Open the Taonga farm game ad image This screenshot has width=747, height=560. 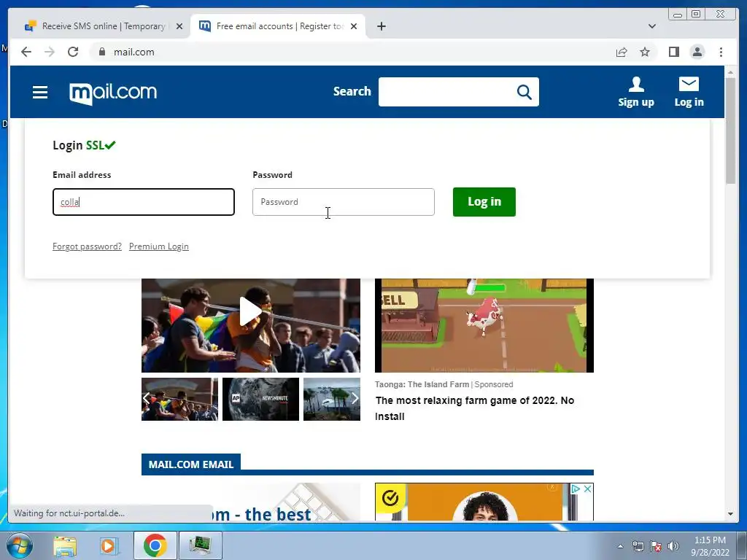pos(484,326)
